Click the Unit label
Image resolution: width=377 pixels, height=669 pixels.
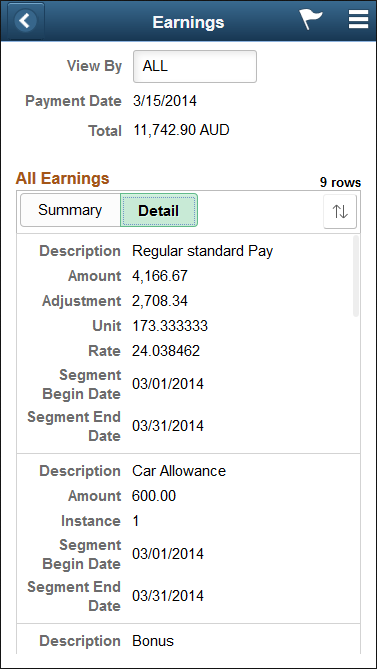coord(107,326)
